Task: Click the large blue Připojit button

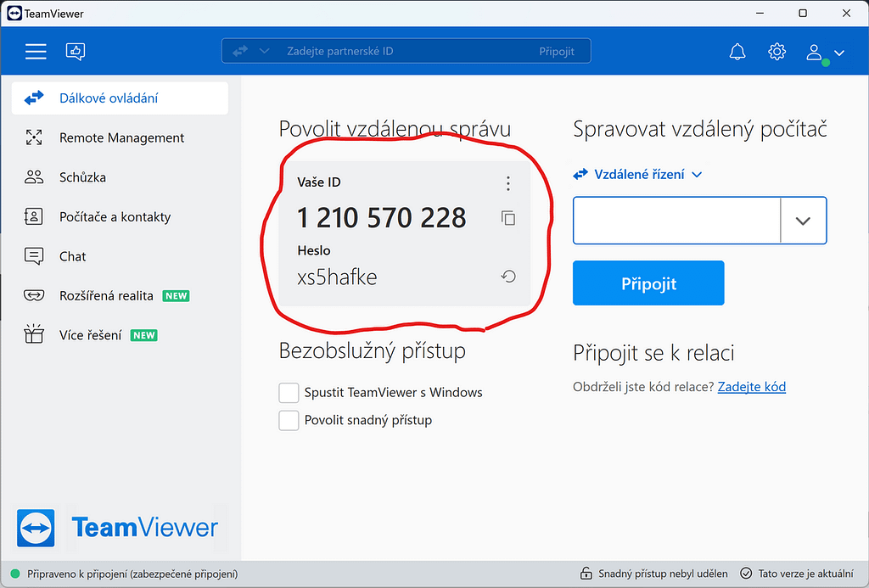Action: click(648, 283)
